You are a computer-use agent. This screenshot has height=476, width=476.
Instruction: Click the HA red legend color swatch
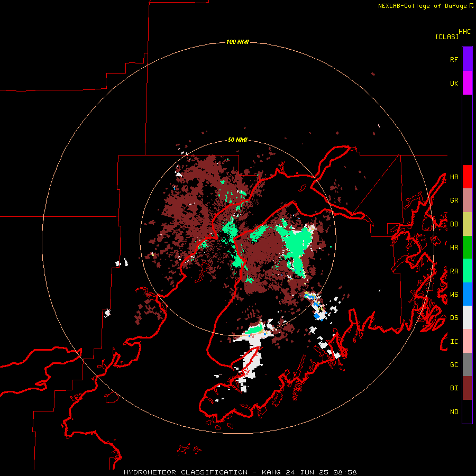tap(467, 177)
